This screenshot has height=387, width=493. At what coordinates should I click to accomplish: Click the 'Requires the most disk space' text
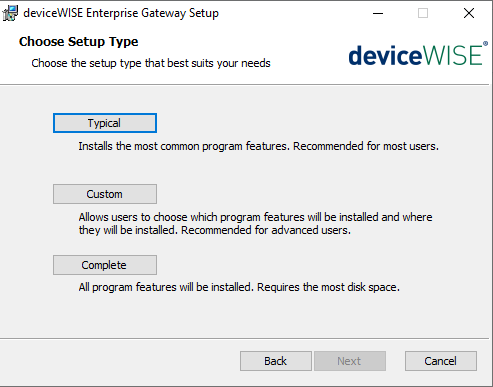coord(328,287)
